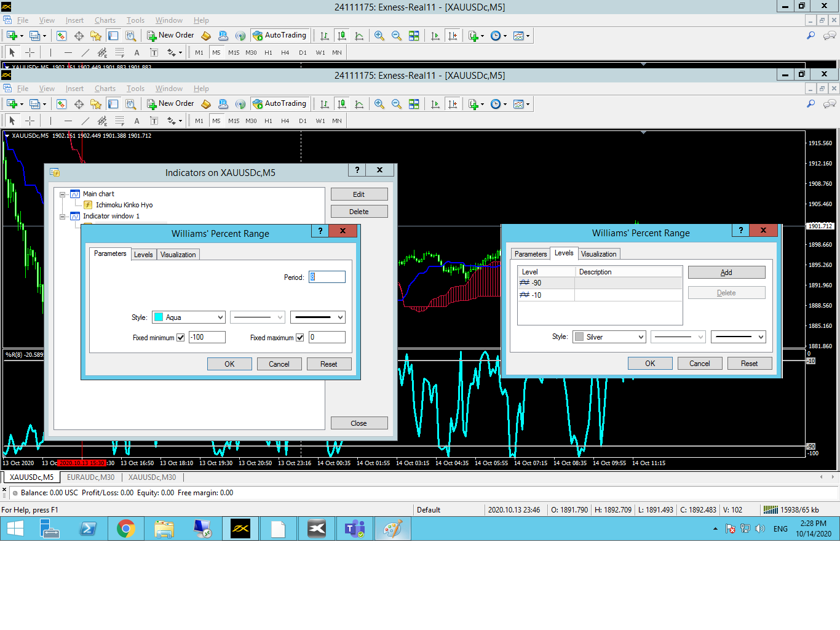840x630 pixels.
Task: Open Paint from the taskbar
Action: click(x=393, y=528)
